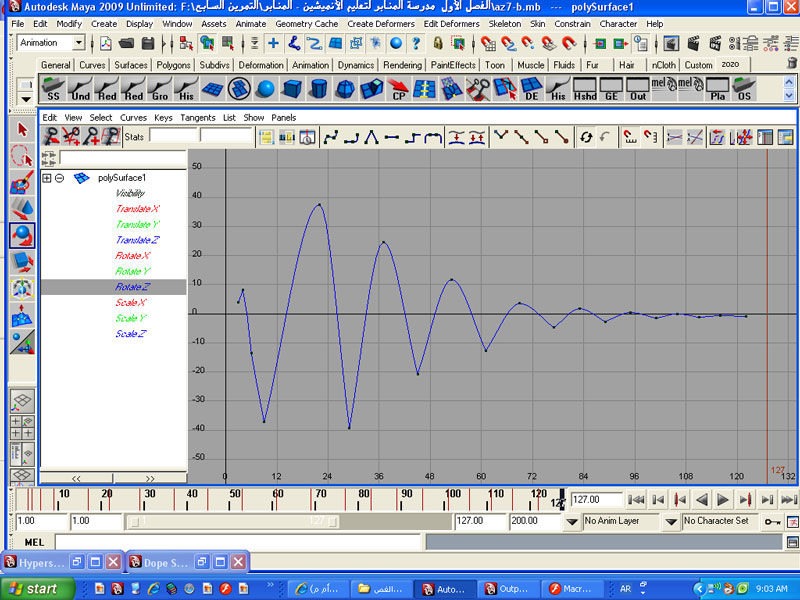Image resolution: width=800 pixels, height=600 pixels.
Task: Click the Render Current Frame clapperboard icon
Action: (693, 43)
